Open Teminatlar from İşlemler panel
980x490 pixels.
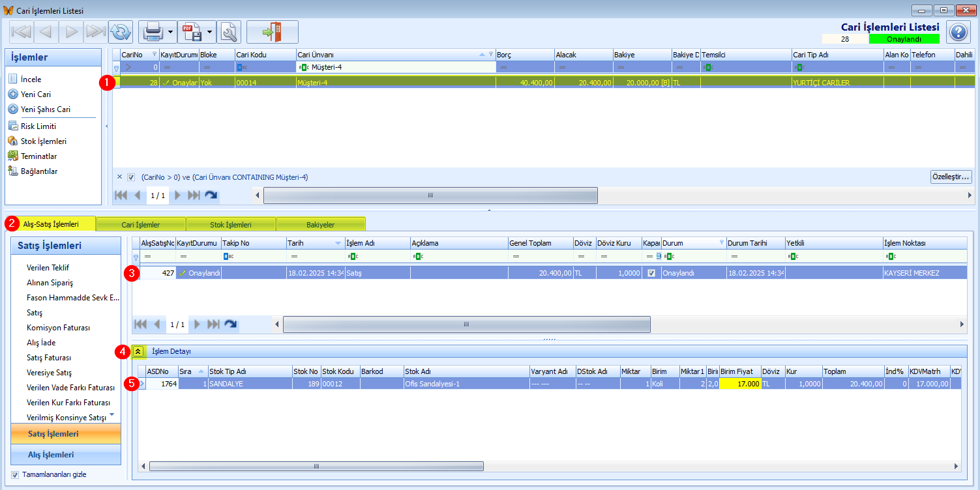38,156
